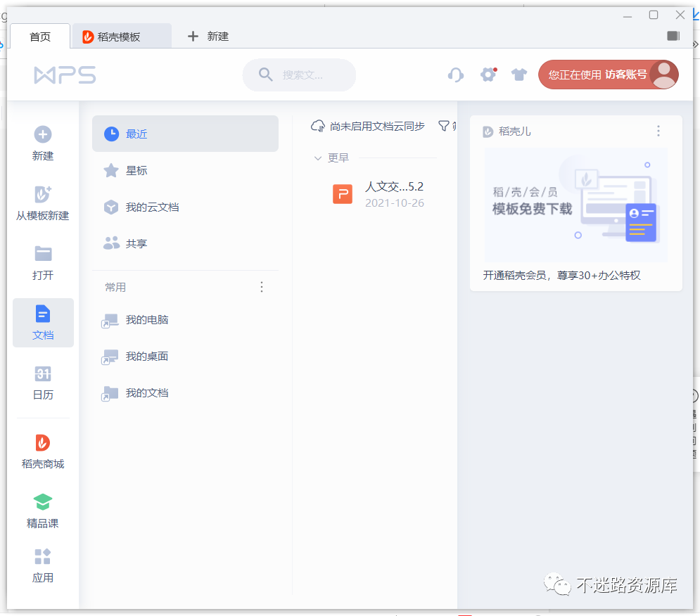The height and width of the screenshot is (616, 700).
Task: Open 我的电脑 location
Action: pos(185,320)
